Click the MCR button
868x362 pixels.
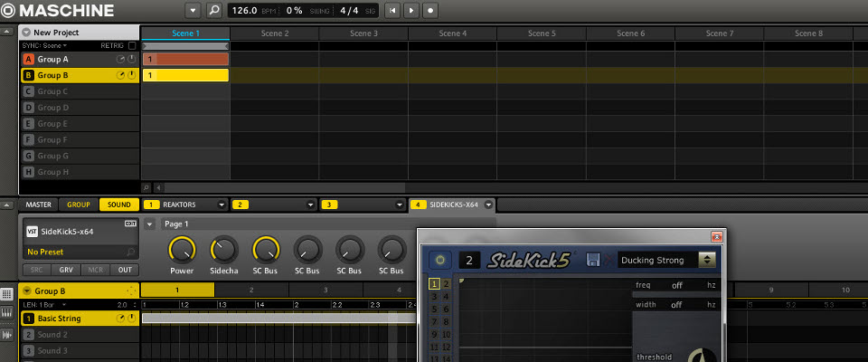[x=95, y=270]
